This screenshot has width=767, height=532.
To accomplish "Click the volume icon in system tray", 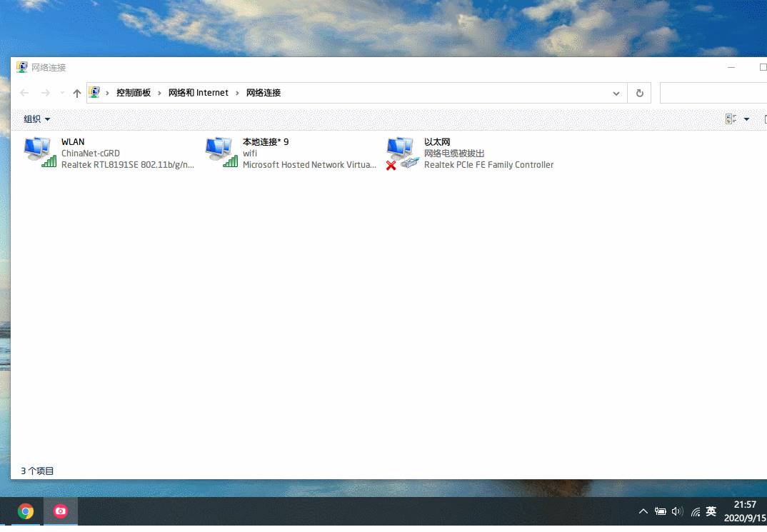I will [677, 511].
